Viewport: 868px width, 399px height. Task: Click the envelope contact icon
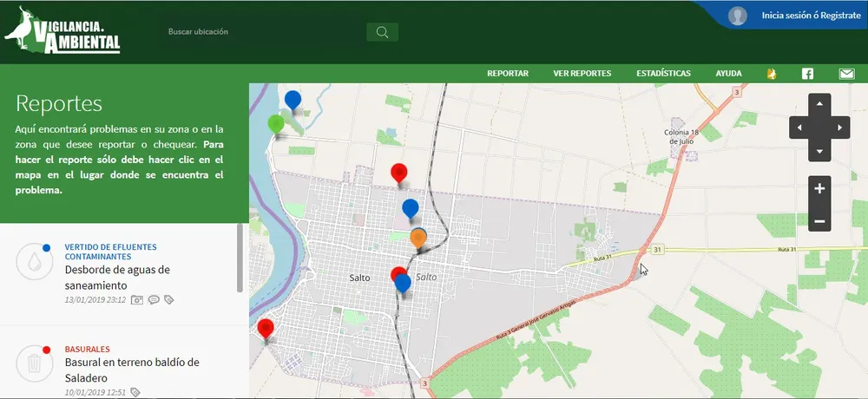(x=846, y=74)
